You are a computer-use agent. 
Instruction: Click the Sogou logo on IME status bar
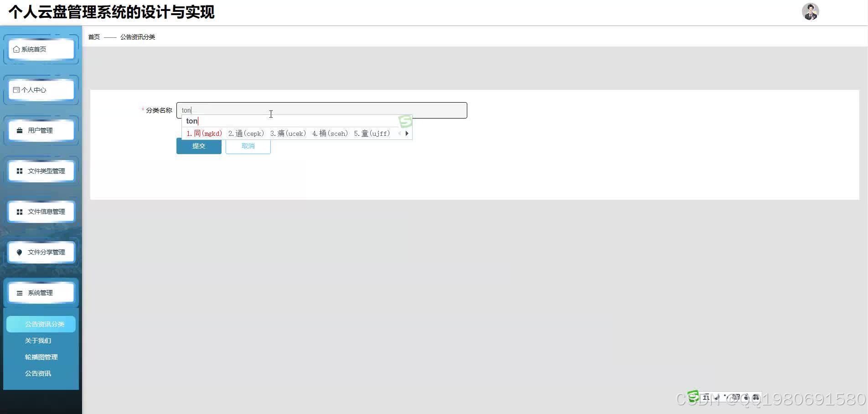693,396
